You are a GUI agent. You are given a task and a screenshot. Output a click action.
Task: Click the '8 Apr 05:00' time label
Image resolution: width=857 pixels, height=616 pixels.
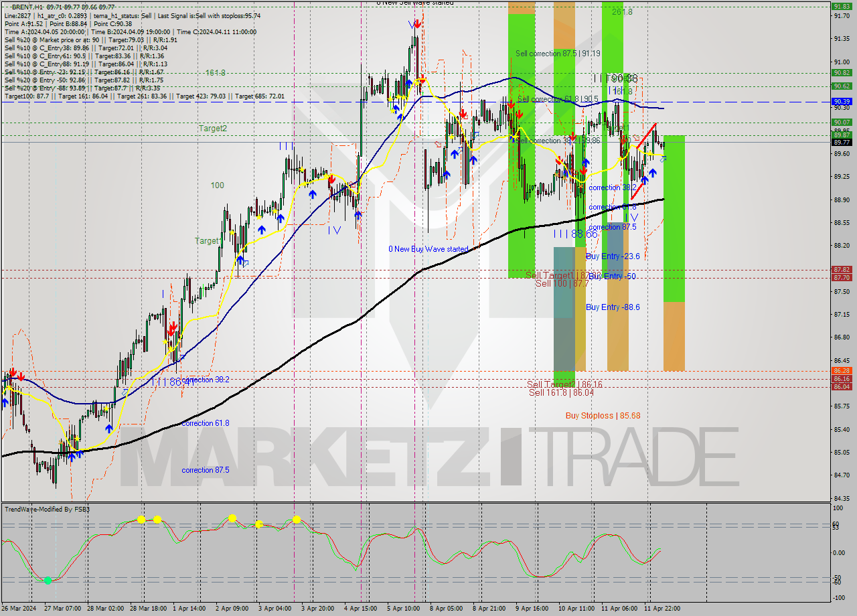[446, 609]
